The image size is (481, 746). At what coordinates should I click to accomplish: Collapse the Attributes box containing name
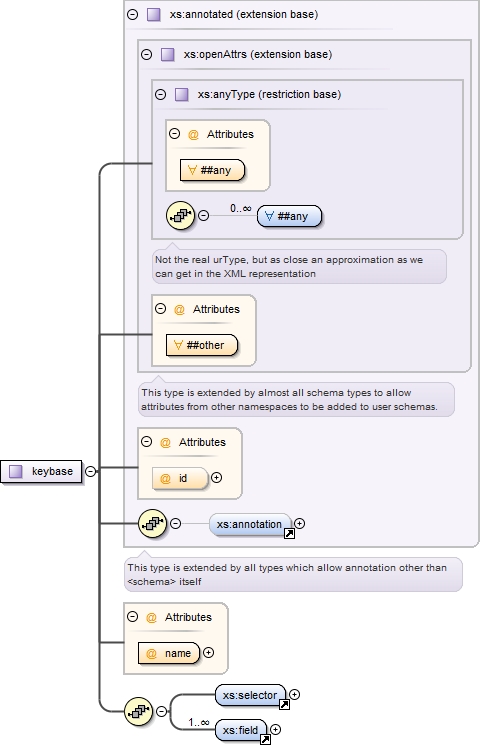(x=133, y=617)
